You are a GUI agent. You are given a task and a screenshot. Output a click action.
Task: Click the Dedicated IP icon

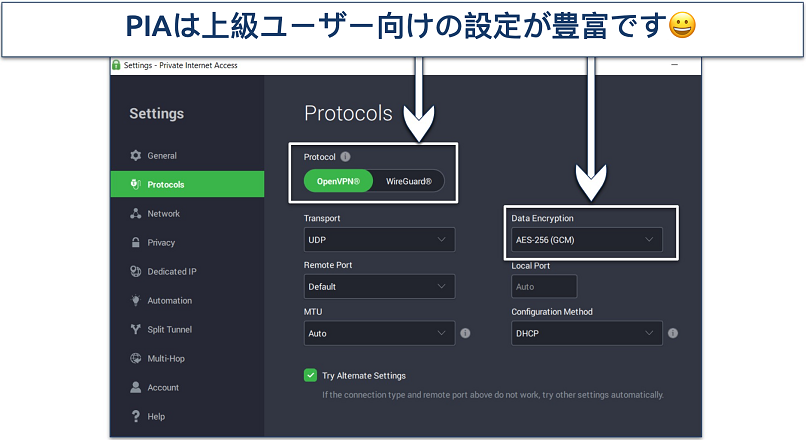pyautogui.click(x=136, y=272)
